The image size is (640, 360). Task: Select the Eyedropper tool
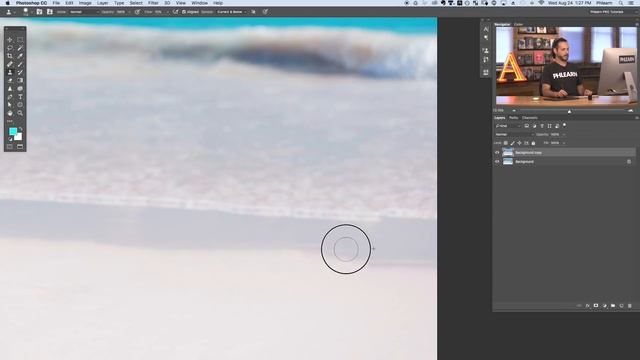pos(20,56)
